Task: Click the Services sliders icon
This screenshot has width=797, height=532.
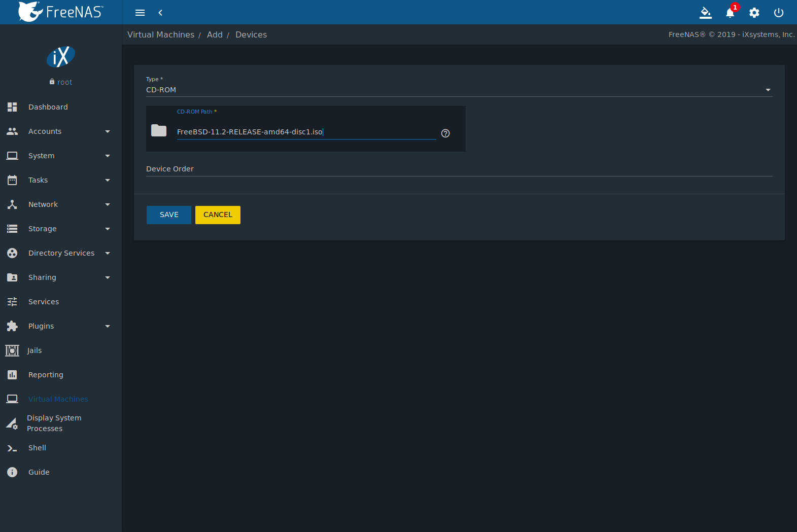Action: click(x=12, y=302)
